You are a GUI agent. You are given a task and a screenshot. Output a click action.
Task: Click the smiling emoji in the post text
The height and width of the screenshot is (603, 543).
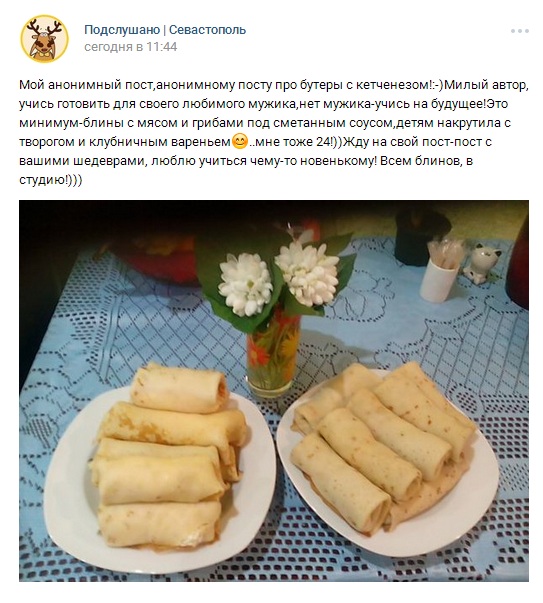240,142
